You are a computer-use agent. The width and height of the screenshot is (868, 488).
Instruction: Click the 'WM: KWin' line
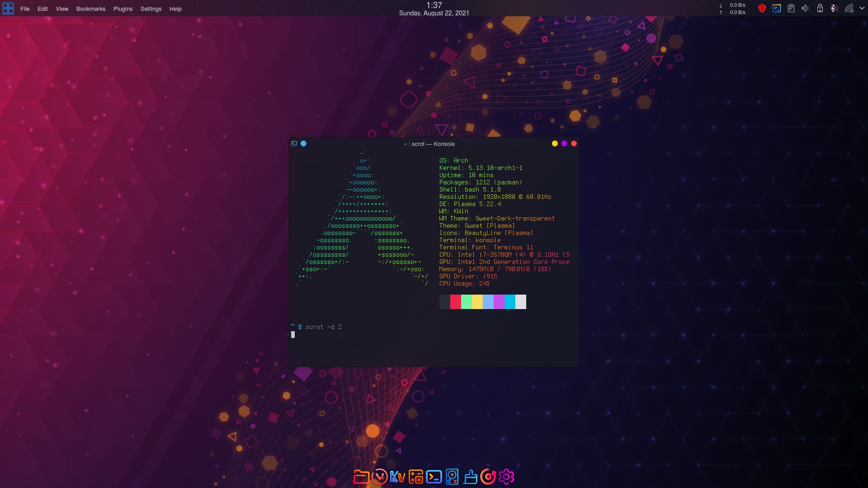point(454,211)
